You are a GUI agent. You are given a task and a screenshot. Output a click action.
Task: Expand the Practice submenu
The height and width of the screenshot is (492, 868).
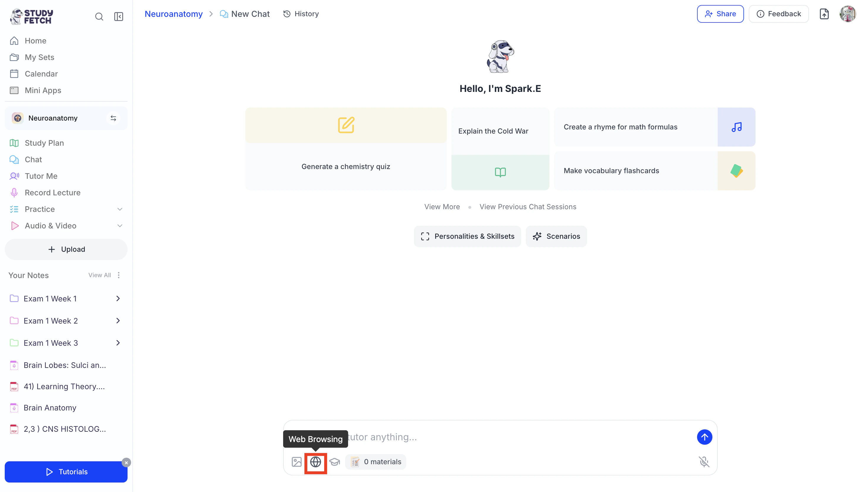[x=120, y=209]
